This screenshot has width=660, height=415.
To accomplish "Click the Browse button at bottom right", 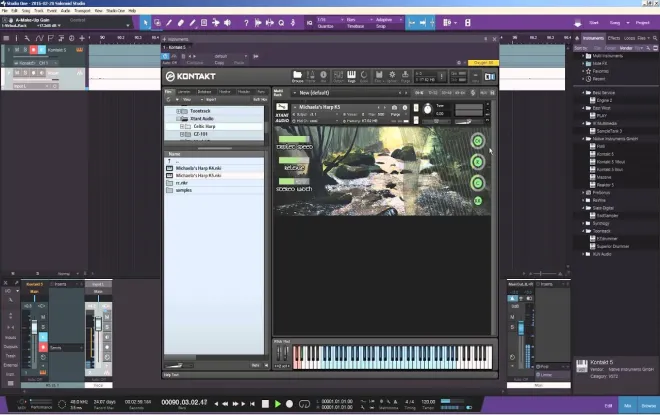I will pos(649,406).
